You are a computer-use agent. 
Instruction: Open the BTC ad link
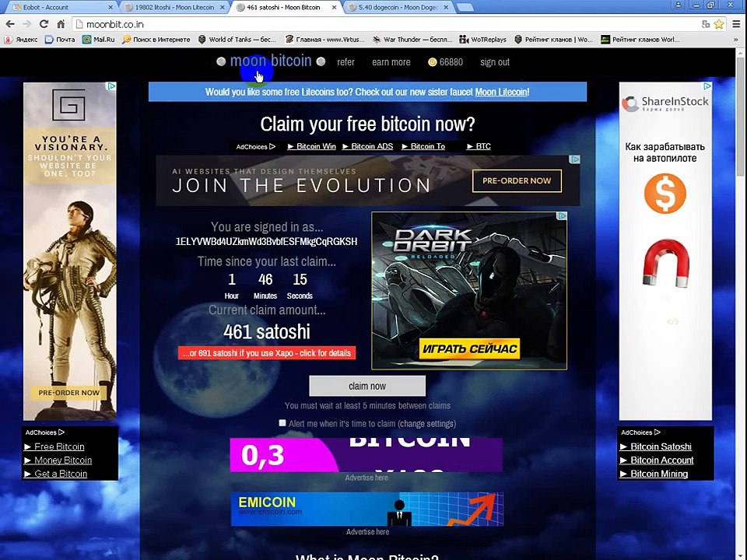pyautogui.click(x=479, y=146)
